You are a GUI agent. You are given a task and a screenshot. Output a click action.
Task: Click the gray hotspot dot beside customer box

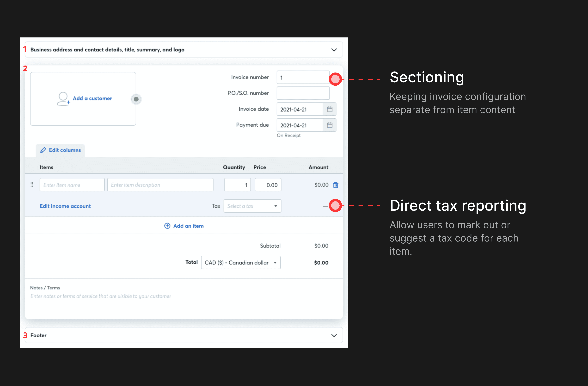pos(136,99)
